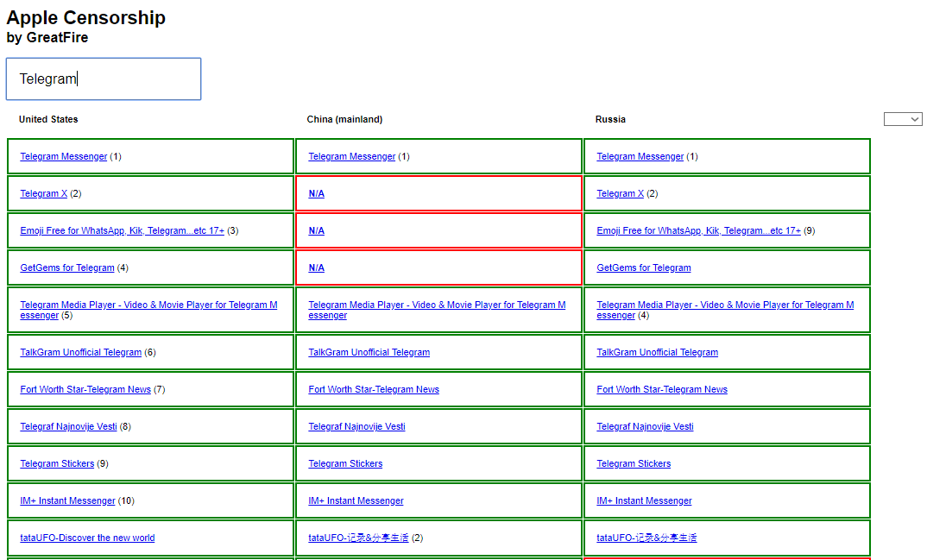
Task: Open Telegraf Najnovije Vesti, China
Action: 357,427
